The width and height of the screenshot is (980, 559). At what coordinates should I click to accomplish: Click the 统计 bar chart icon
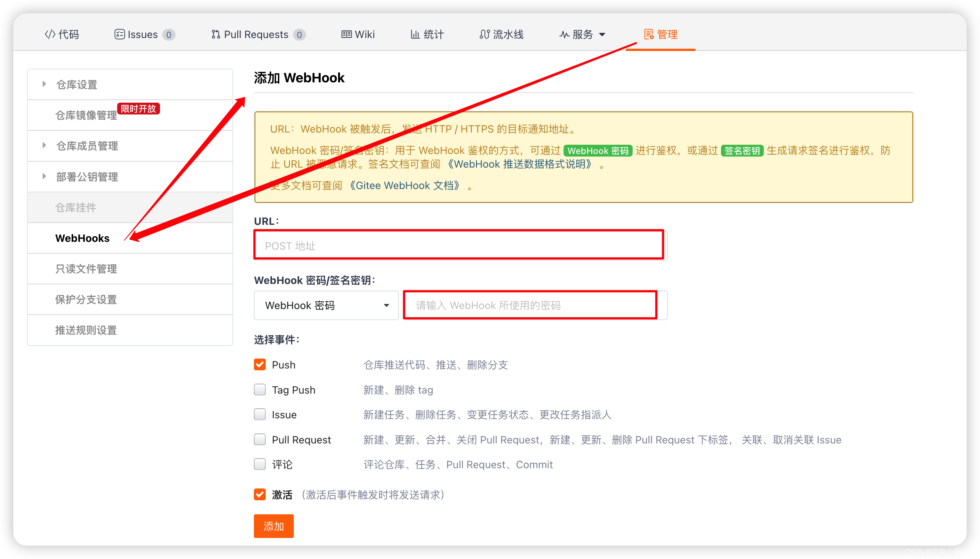click(x=415, y=34)
